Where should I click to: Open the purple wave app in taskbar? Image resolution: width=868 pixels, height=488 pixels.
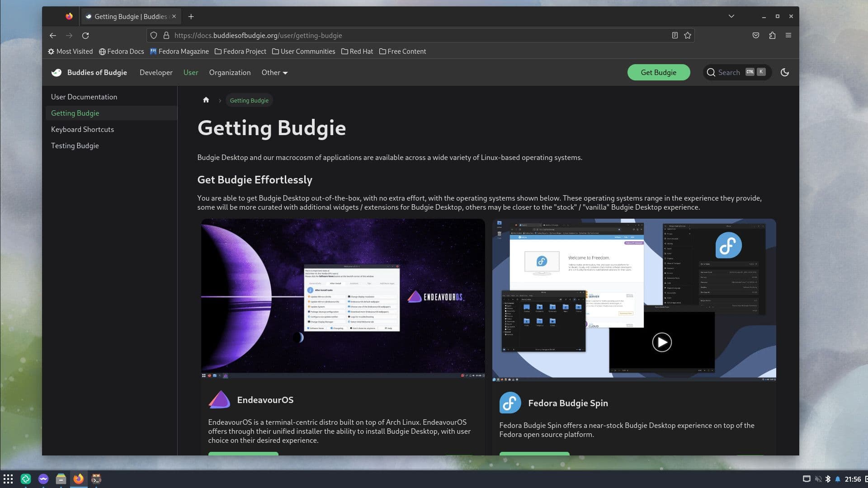(43, 479)
